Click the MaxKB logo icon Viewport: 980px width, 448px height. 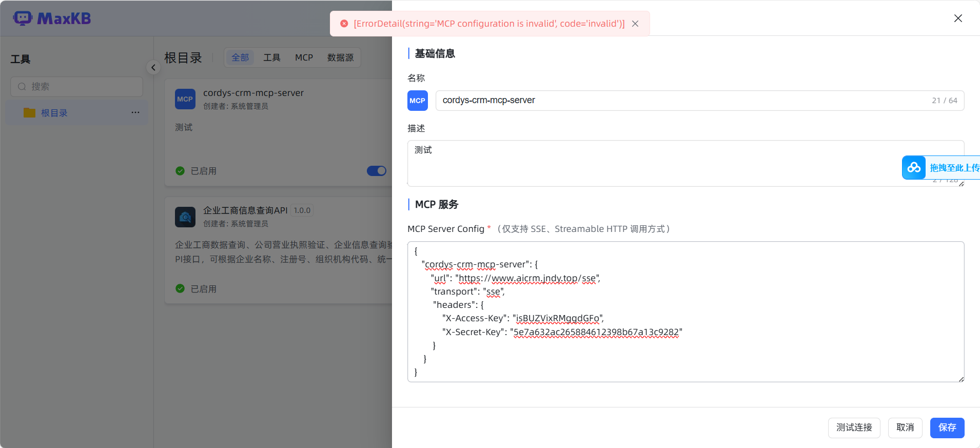point(23,18)
